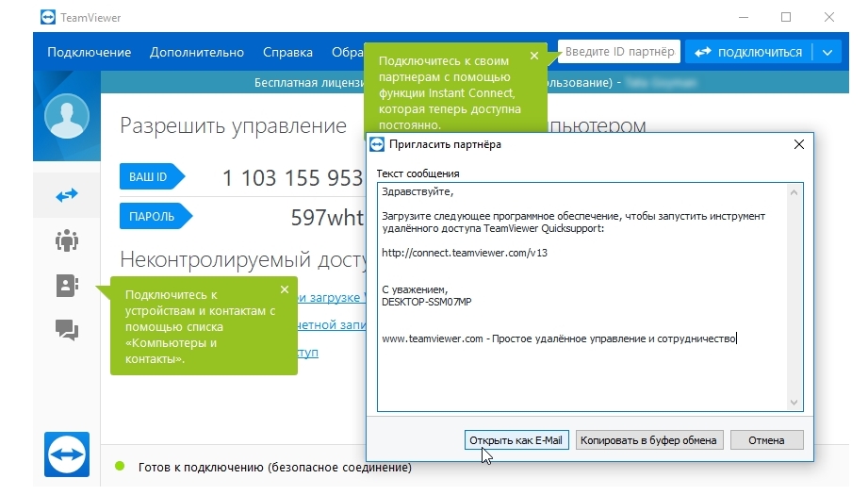Close the main TeamViewer window
This screenshot has height=495, width=868.
click(x=829, y=17)
